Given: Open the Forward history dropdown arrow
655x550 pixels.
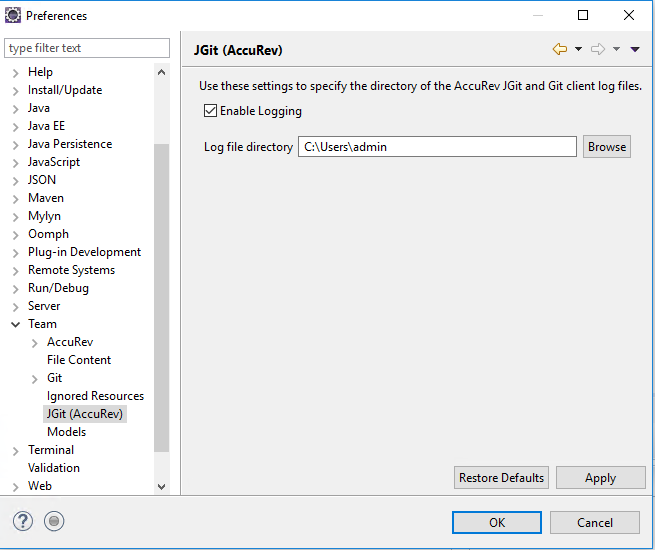Looking at the screenshot, I should click(616, 49).
